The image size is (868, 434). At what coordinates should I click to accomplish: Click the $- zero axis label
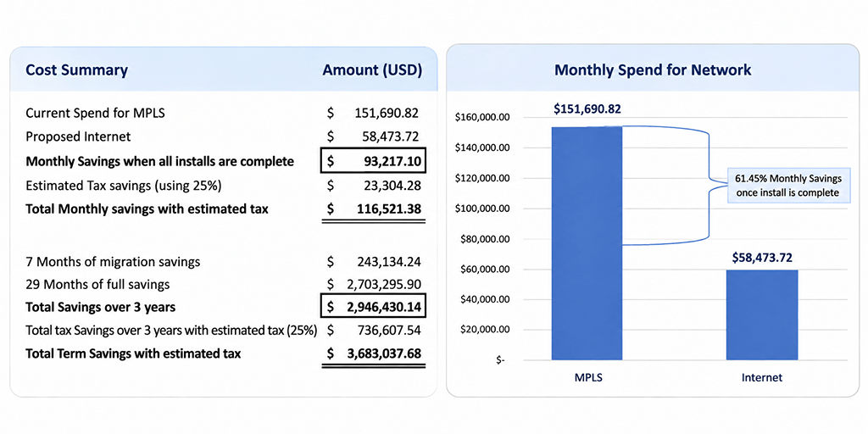pos(501,360)
